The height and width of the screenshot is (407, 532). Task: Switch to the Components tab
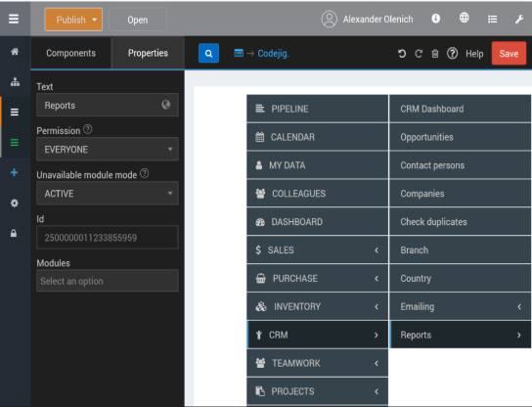pos(71,53)
